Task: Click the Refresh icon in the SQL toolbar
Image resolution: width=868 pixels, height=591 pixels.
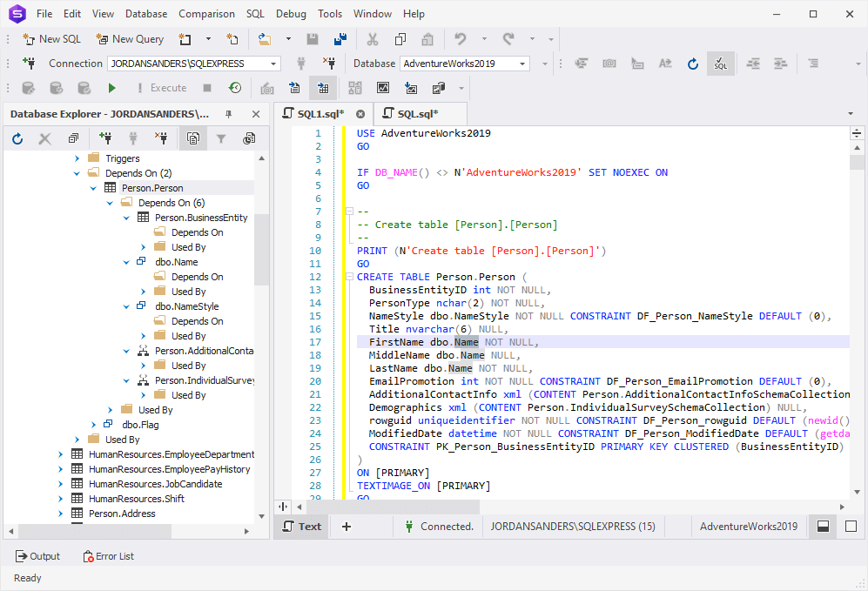Action: click(x=692, y=64)
